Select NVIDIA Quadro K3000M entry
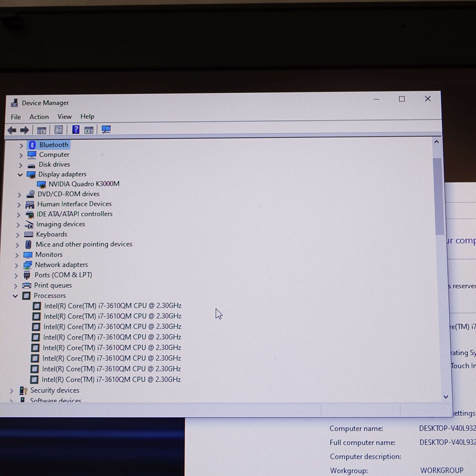The height and width of the screenshot is (476, 476). click(x=84, y=184)
